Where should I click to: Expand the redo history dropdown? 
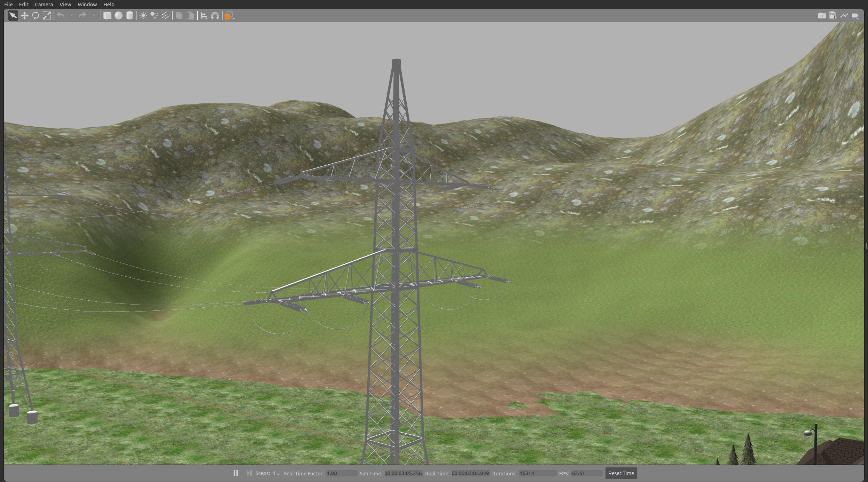point(94,16)
